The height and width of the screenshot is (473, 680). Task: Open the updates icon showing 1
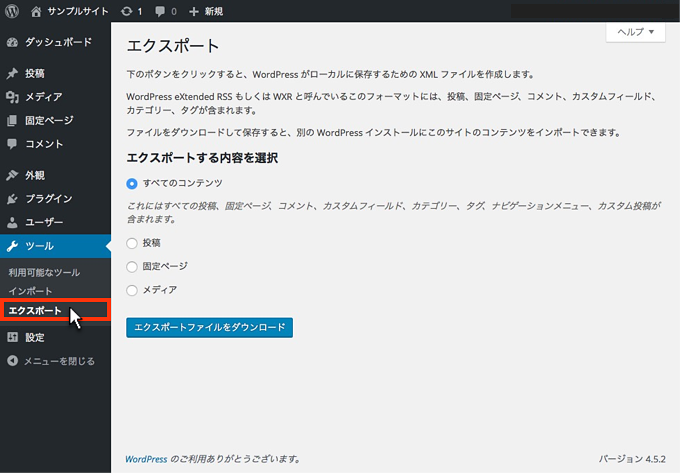coord(126,12)
